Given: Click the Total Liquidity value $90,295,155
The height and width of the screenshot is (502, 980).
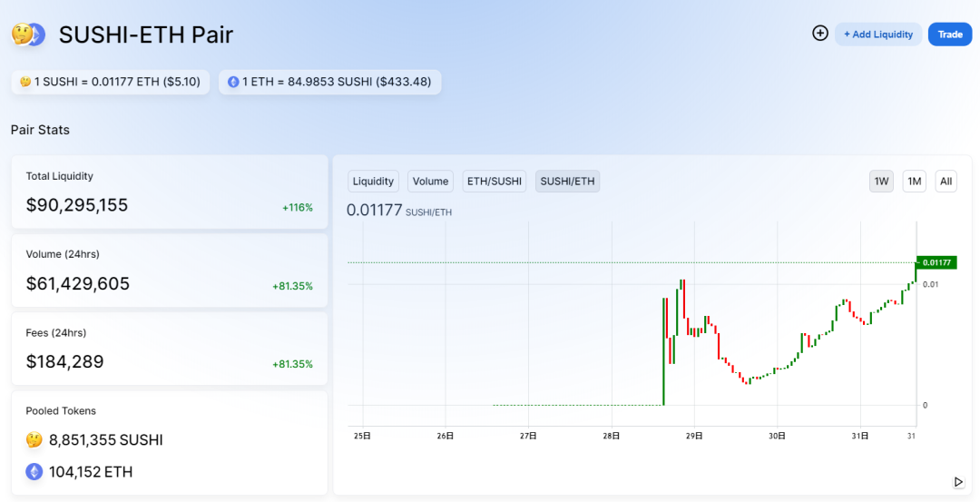Looking at the screenshot, I should click(x=77, y=205).
